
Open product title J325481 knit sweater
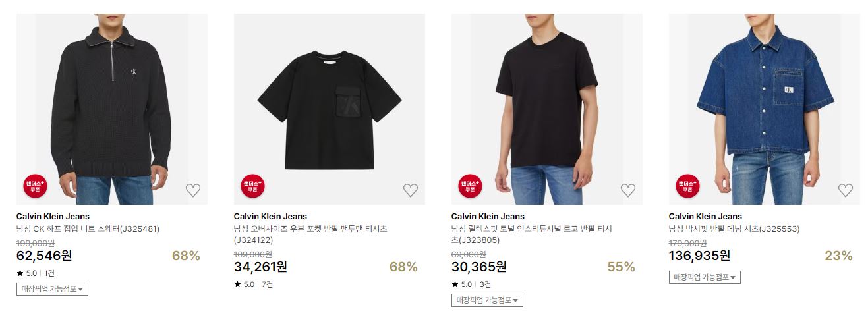[x=88, y=229]
